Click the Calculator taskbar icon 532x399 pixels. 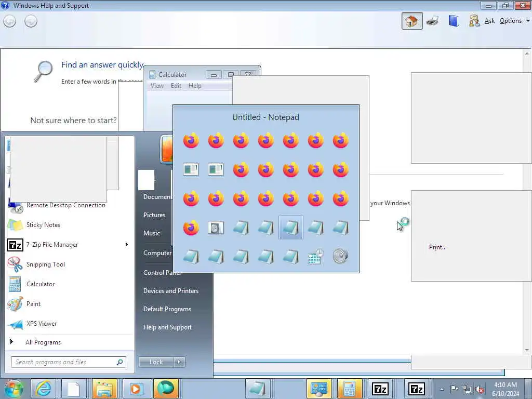tap(350, 389)
